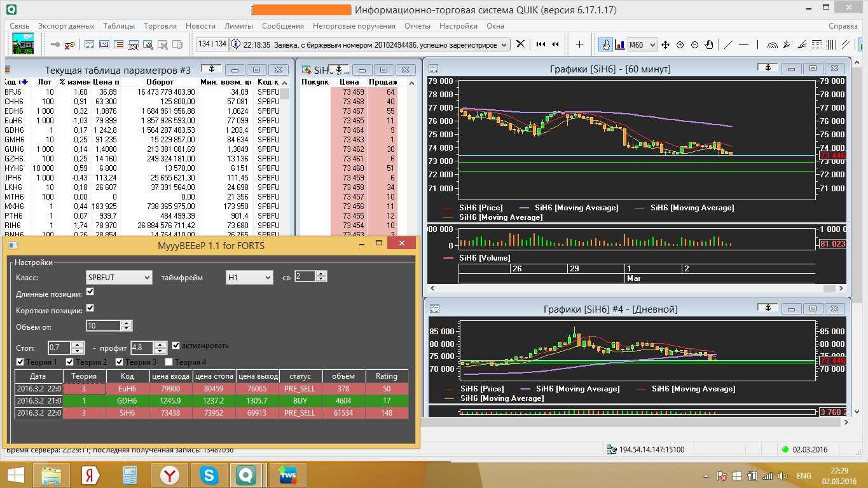Select the four-arrow move tool
Viewport: 868px width, 488px height.
(x=665, y=44)
